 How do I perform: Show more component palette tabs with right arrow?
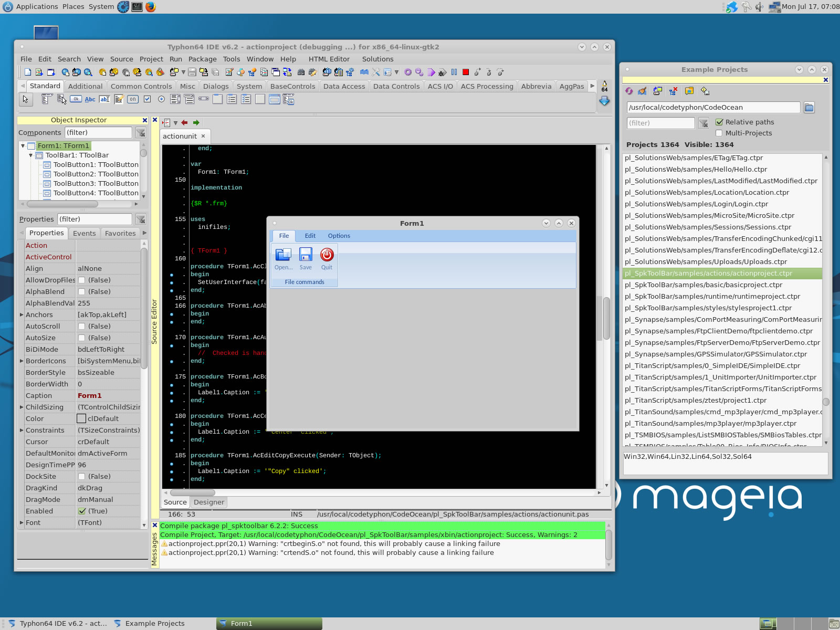coord(592,86)
